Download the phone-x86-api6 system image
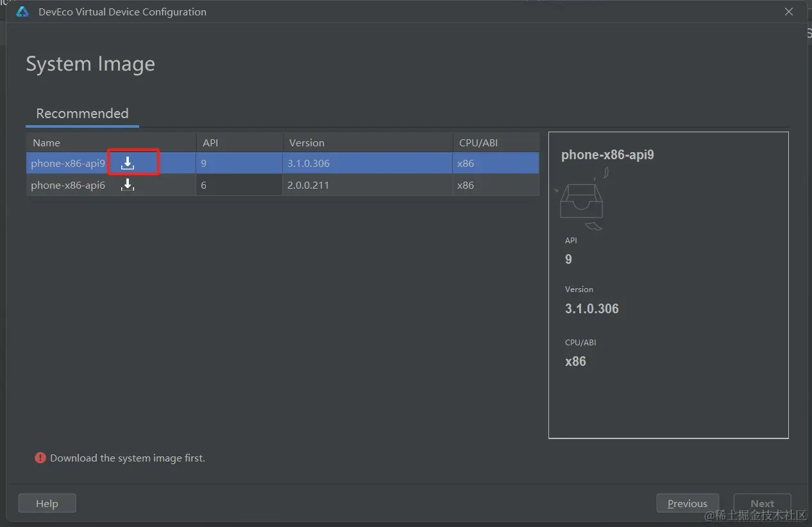The height and width of the screenshot is (527, 812). tap(128, 185)
